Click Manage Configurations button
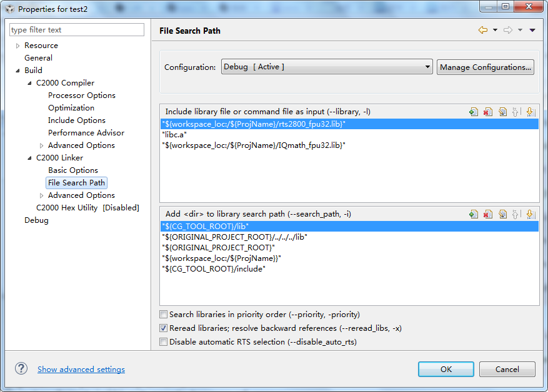 point(486,67)
